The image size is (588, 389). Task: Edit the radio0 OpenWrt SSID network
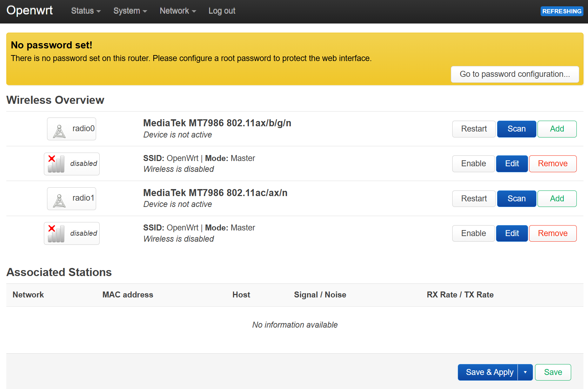click(x=512, y=164)
